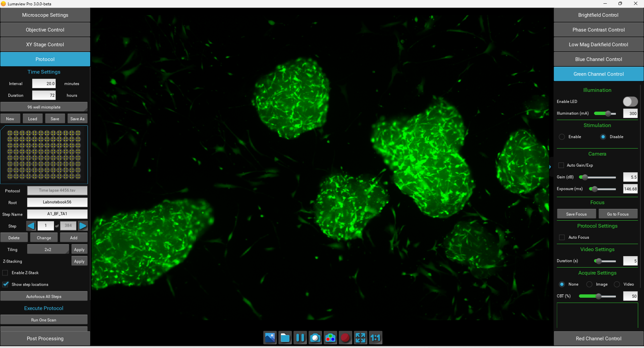Set 1:1 zoom scale
This screenshot has height=348, width=644.
click(x=376, y=338)
